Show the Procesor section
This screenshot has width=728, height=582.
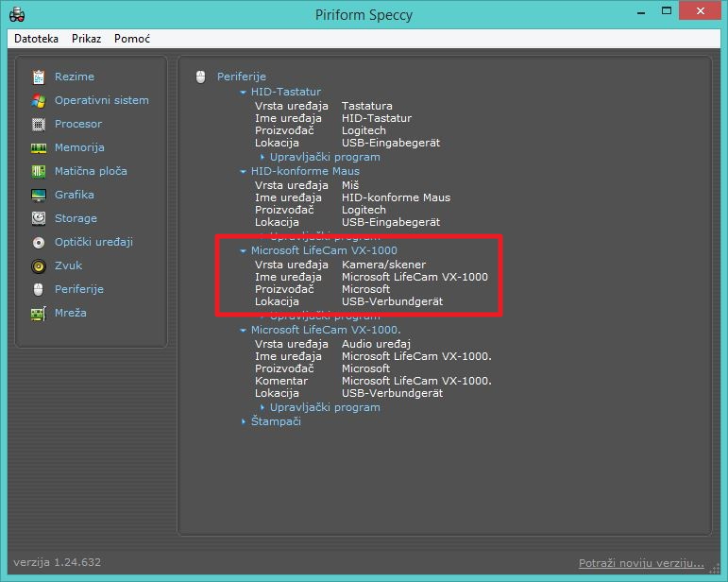pos(78,124)
